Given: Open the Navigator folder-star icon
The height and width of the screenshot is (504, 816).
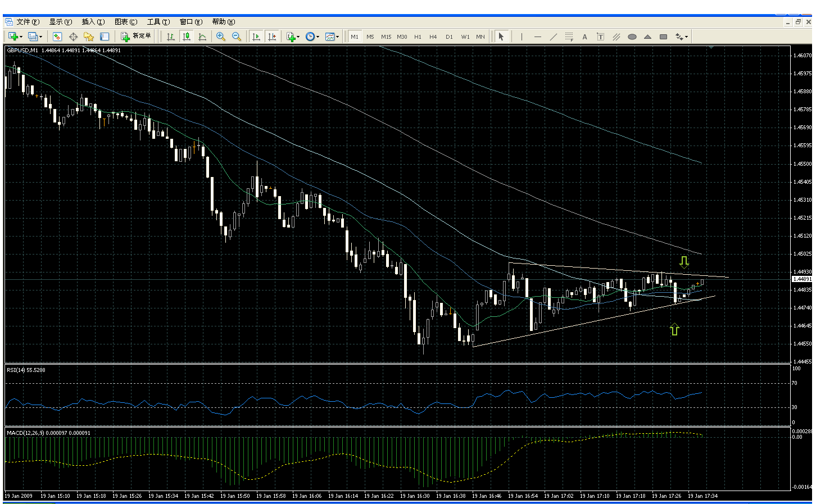Looking at the screenshot, I should tap(89, 37).
